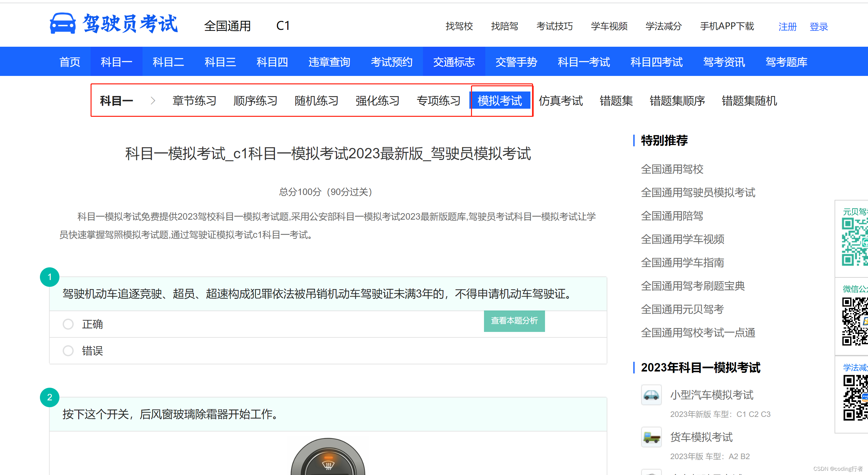Image resolution: width=868 pixels, height=475 pixels.
Task: Click the truck icon beside 货车模拟考试
Action: tap(651, 437)
